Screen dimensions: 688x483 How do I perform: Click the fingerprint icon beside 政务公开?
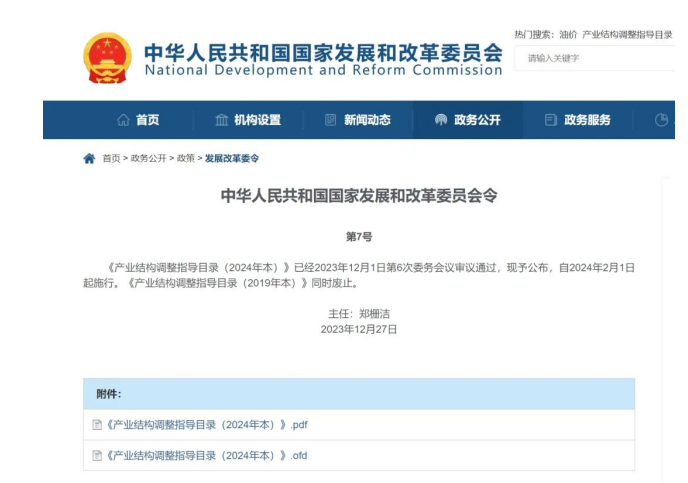441,119
